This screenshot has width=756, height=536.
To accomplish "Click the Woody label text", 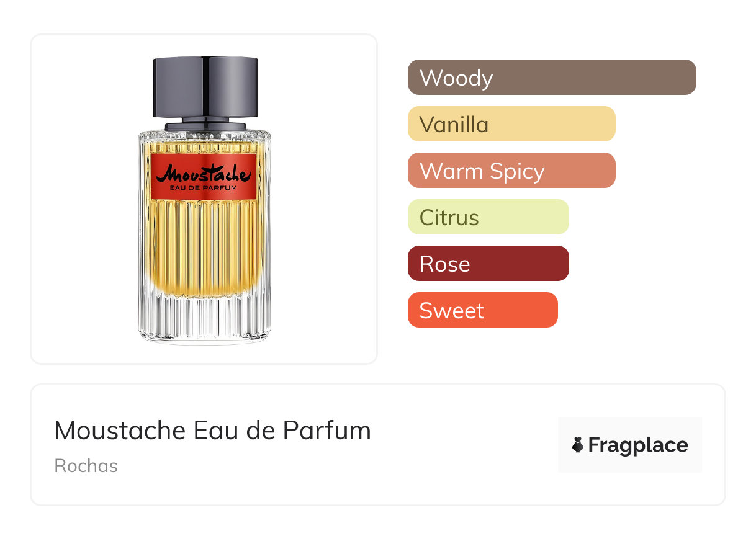I will coord(456,78).
